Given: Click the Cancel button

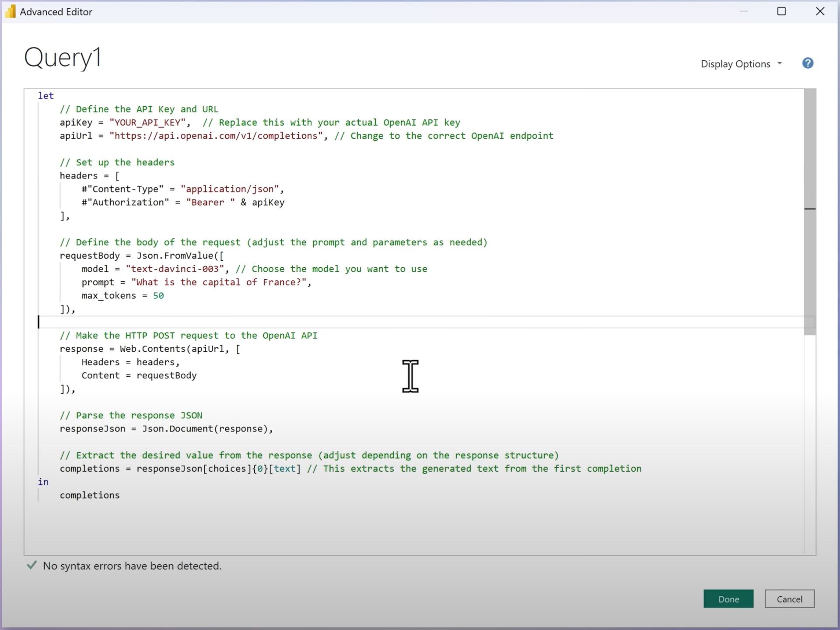Looking at the screenshot, I should coord(789,599).
